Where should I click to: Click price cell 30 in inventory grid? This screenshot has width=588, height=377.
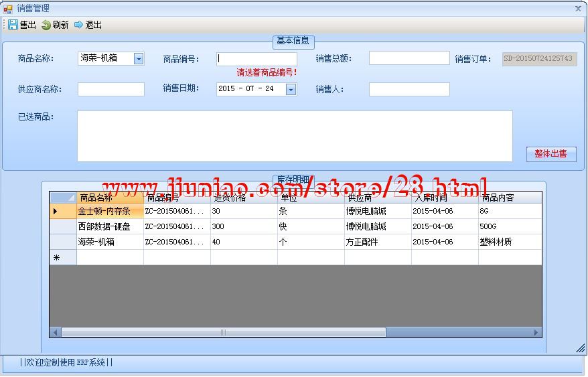pyautogui.click(x=244, y=211)
